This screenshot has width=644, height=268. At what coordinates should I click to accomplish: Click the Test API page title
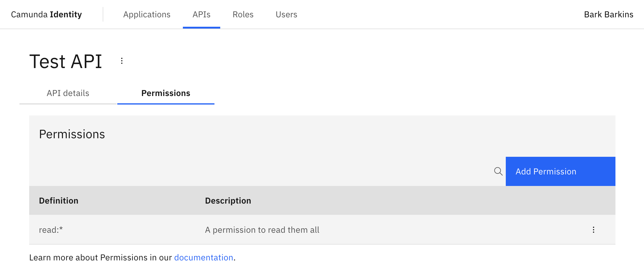pyautogui.click(x=66, y=61)
